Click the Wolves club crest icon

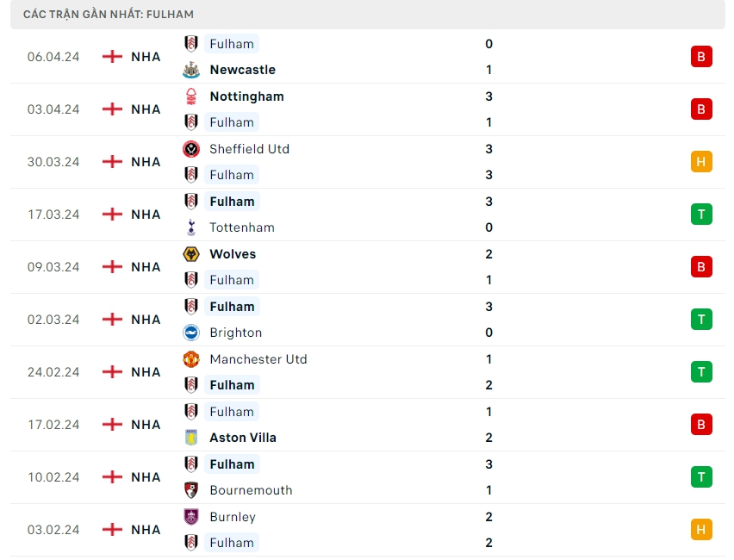tap(191, 254)
